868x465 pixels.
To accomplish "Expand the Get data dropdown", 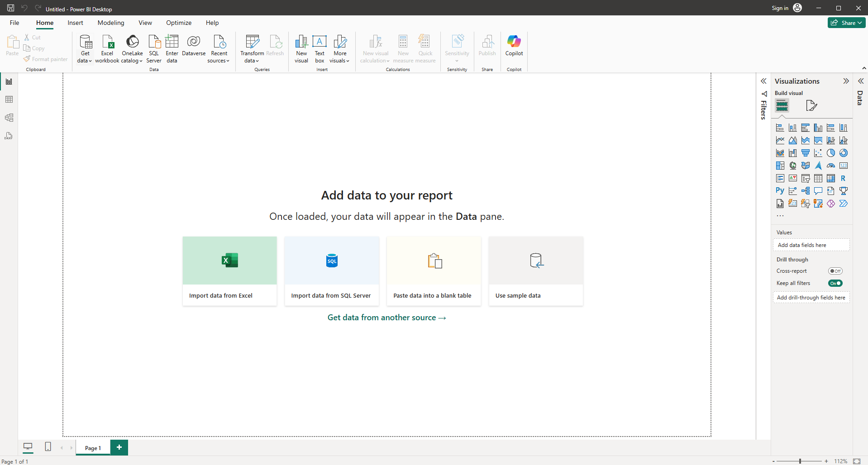I will click(x=85, y=57).
